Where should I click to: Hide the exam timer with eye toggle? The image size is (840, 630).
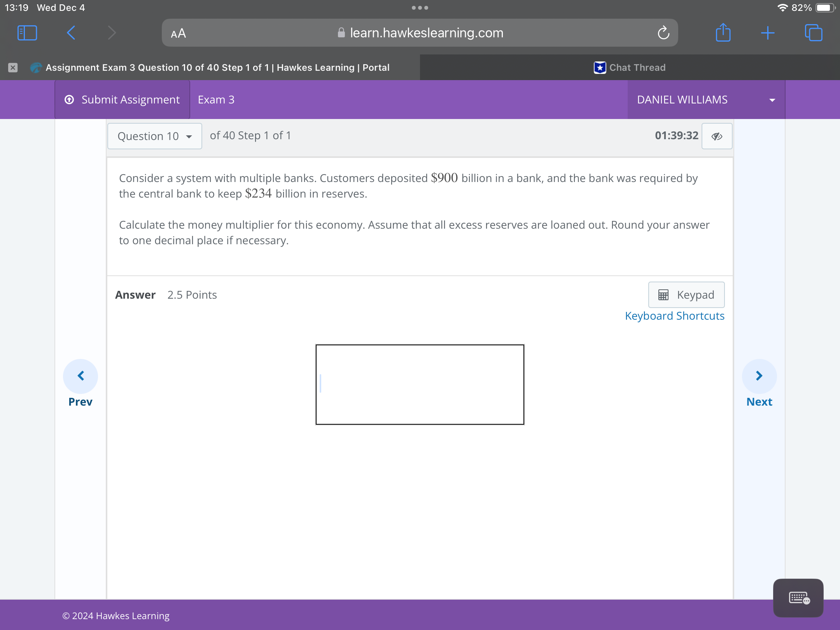717,136
